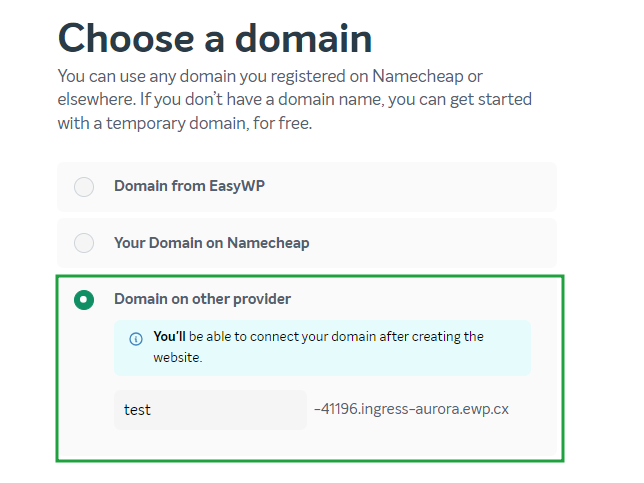Focus the subdomain field containing "test"
The image size is (644, 483).
[x=210, y=409]
